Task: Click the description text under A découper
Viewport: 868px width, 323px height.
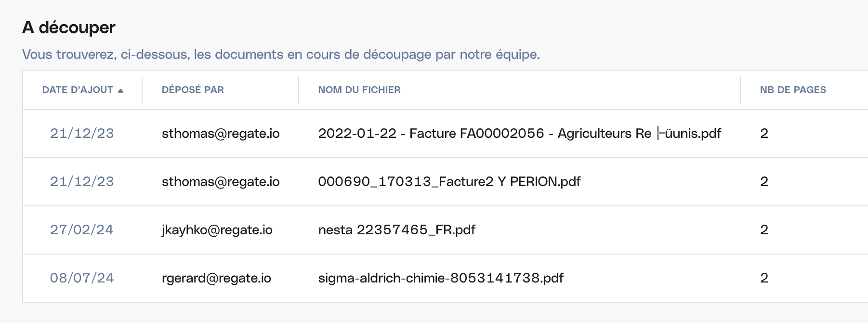Action: click(x=281, y=54)
